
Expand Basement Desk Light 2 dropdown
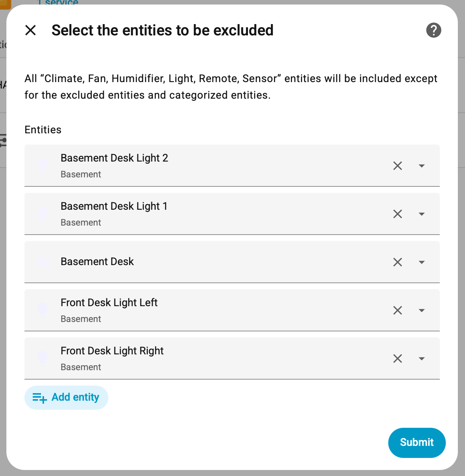click(x=422, y=166)
